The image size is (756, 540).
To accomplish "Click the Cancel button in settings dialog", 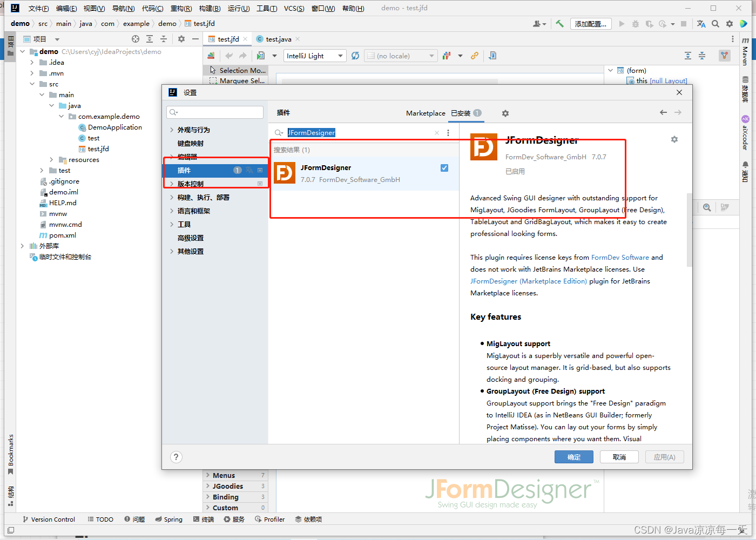I will 619,457.
